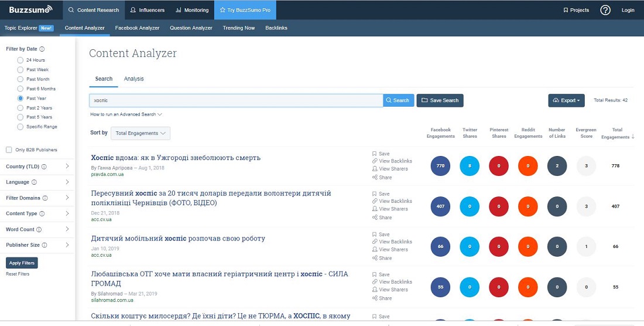
Task: Select the Past 2 Years date filter
Action: [20, 108]
